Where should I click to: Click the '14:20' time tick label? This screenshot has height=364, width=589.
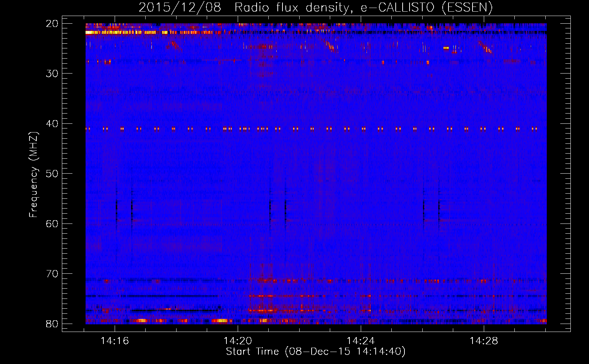coord(238,341)
